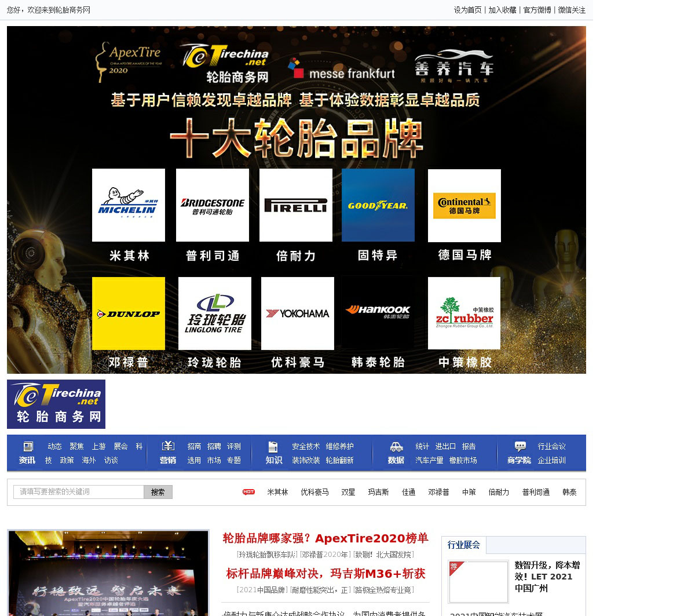Viewport: 695px width, 616px height.
Task: Select 海外 under 资讯 menu
Action: (89, 460)
